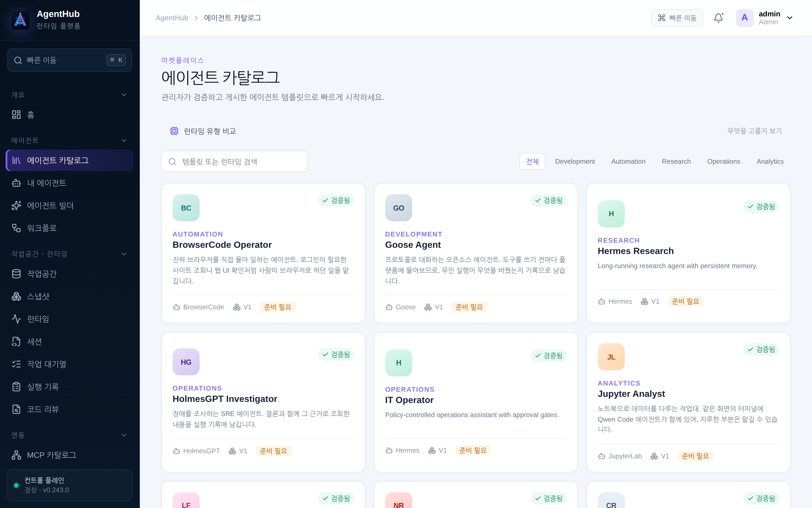Collapse the 개요 sidebar section

click(x=124, y=95)
